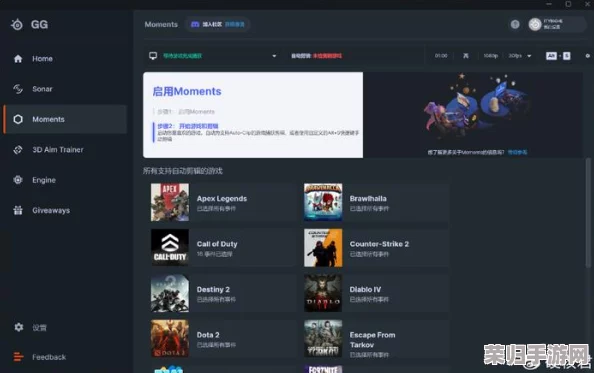The width and height of the screenshot is (594, 373).
Task: Click the Moments settings gear at toolbar right
Action: [x=588, y=56]
